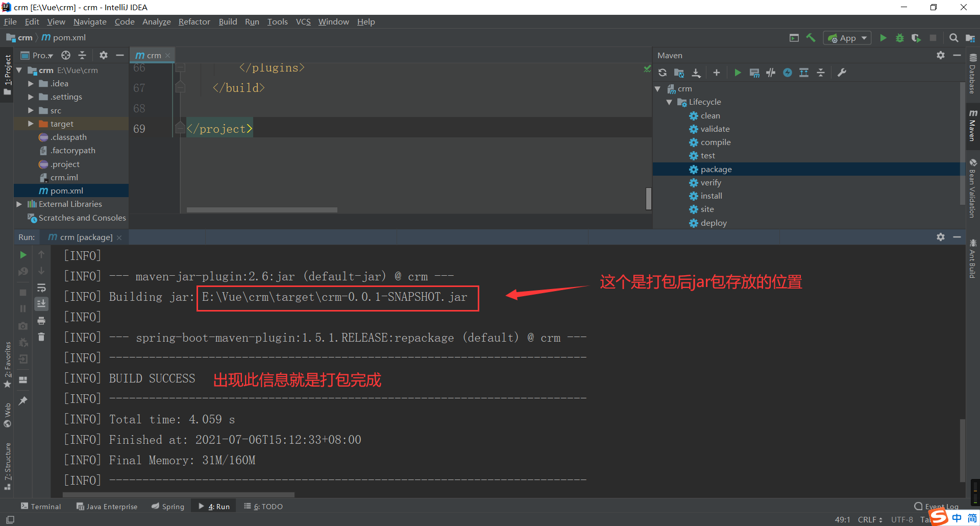Open Project panel gear options
The image size is (980, 526).
pyautogui.click(x=104, y=55)
